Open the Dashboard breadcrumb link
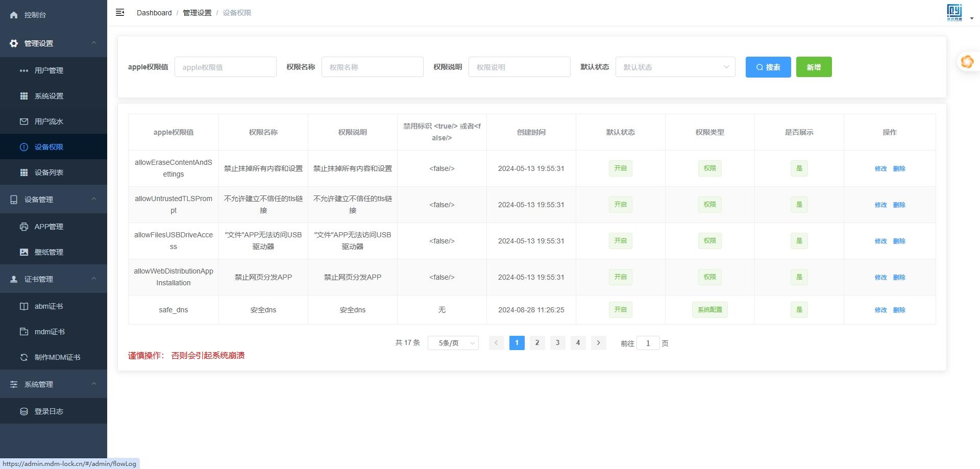Screen dimensions: 980x469 [x=154, y=12]
